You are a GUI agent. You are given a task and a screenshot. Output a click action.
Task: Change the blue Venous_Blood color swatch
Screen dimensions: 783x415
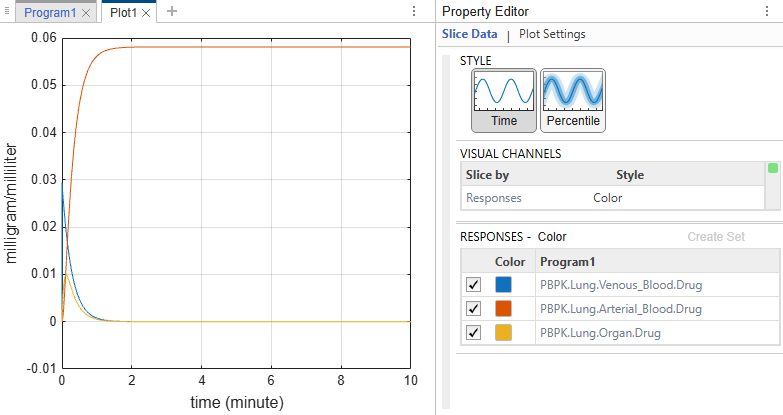point(503,285)
